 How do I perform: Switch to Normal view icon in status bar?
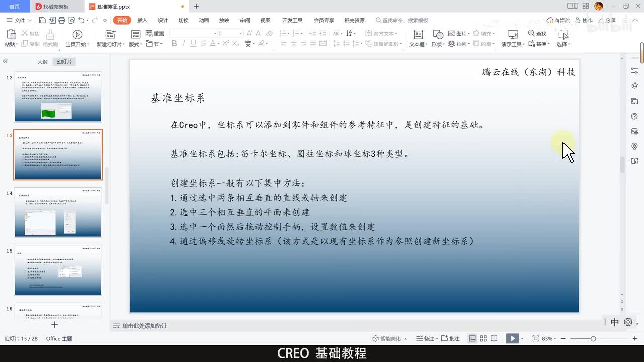pyautogui.click(x=472, y=338)
